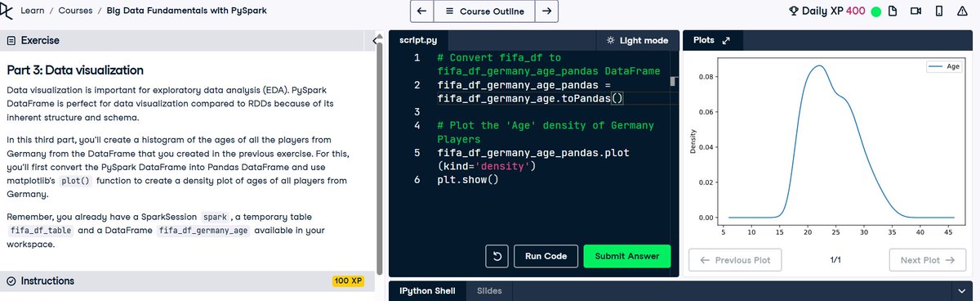Click the Age legend entry in the plot
Screen dimensions: 980x301
click(945, 66)
